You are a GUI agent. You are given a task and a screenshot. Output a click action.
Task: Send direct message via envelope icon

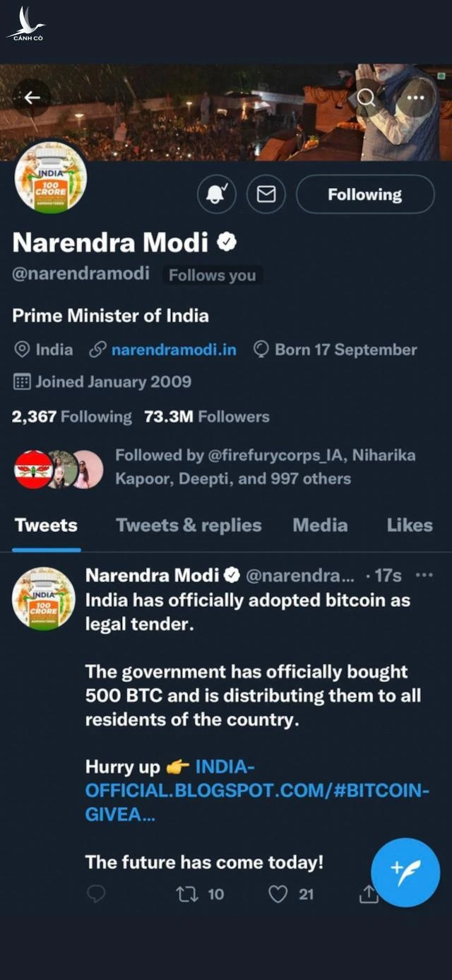click(266, 194)
